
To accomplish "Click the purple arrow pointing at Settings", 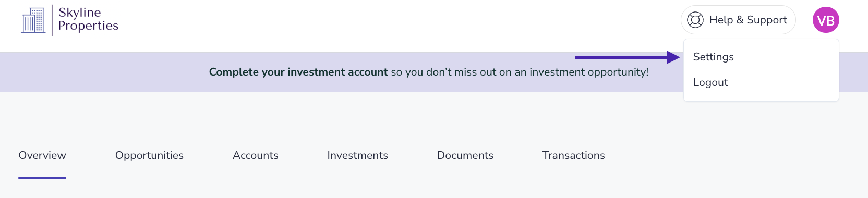I will pyautogui.click(x=627, y=57).
